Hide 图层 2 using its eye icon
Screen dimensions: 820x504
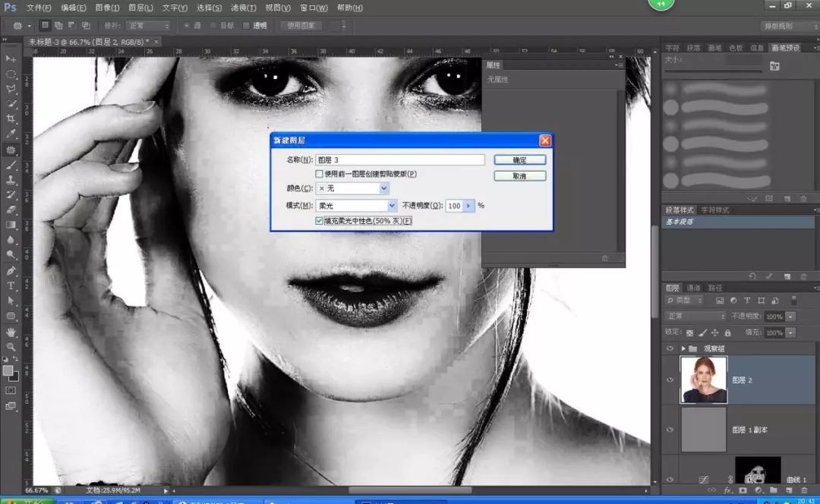(670, 380)
